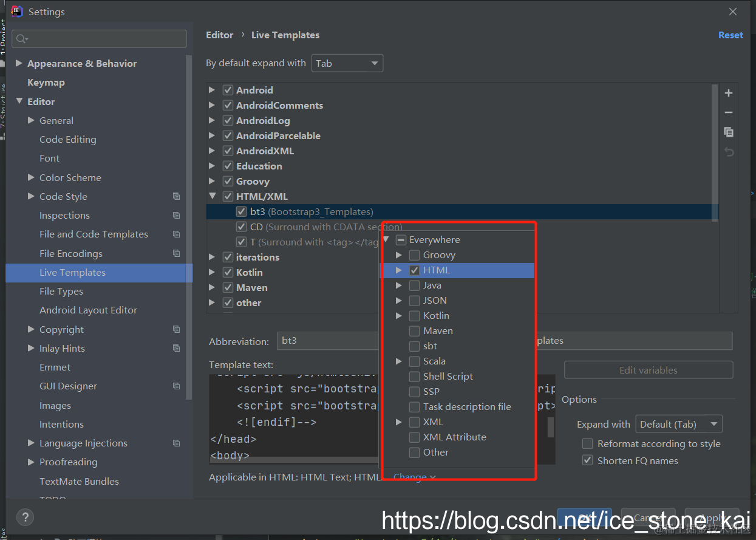Open the default expand key dropdown
Viewport: 756px width, 540px height.
coord(347,63)
